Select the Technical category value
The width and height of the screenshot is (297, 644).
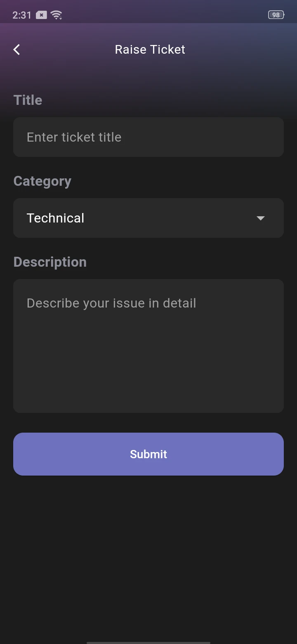[x=55, y=218]
